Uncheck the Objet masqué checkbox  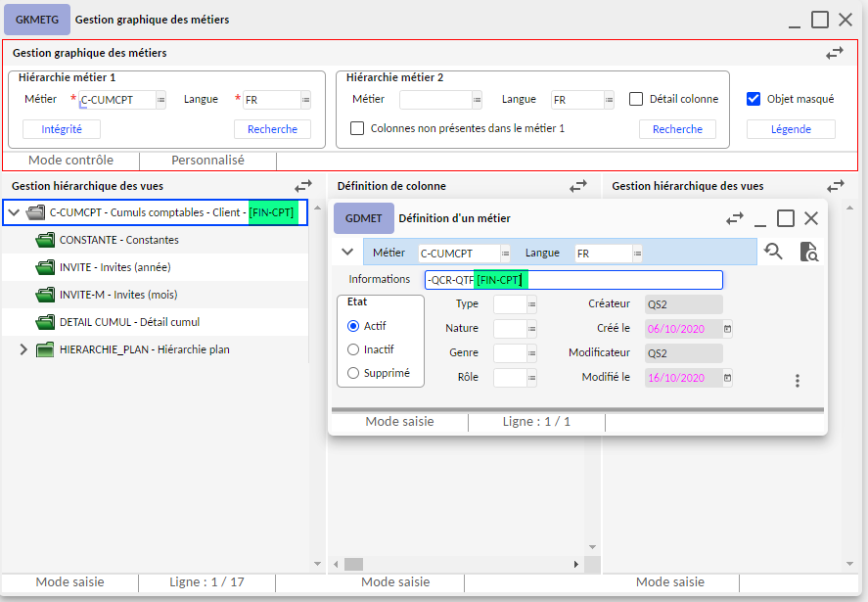(754, 99)
